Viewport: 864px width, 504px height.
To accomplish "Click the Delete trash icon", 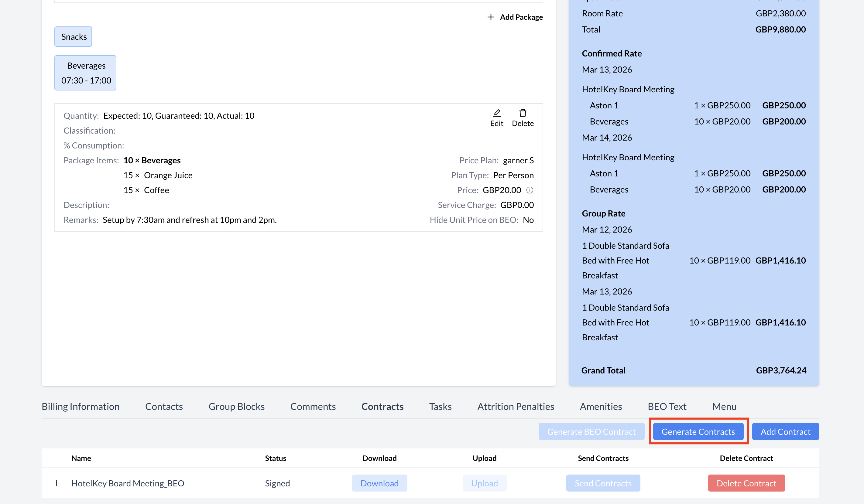I will pyautogui.click(x=523, y=113).
